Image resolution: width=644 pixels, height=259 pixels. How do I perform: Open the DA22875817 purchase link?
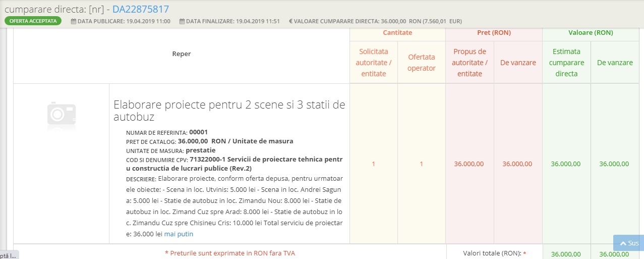click(x=140, y=9)
